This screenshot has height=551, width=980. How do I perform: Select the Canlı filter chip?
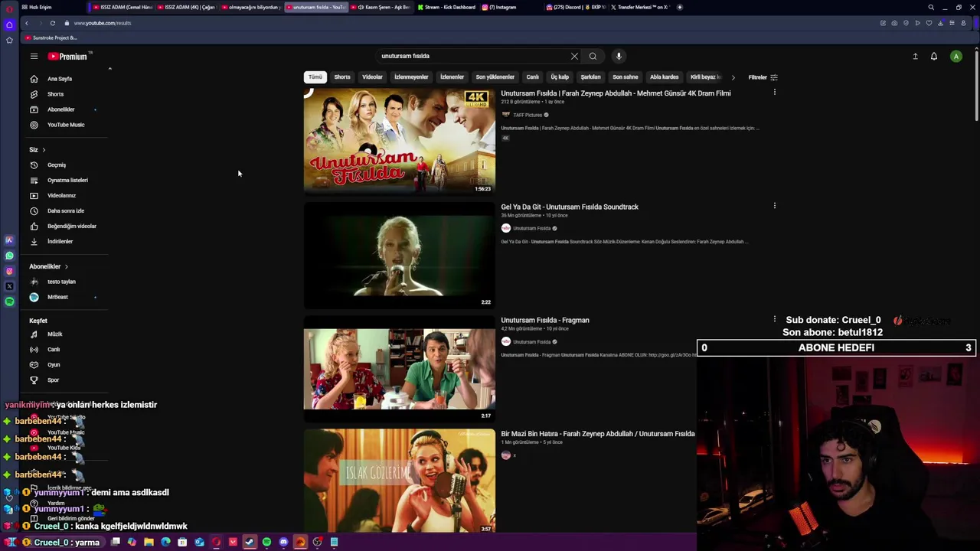(532, 77)
